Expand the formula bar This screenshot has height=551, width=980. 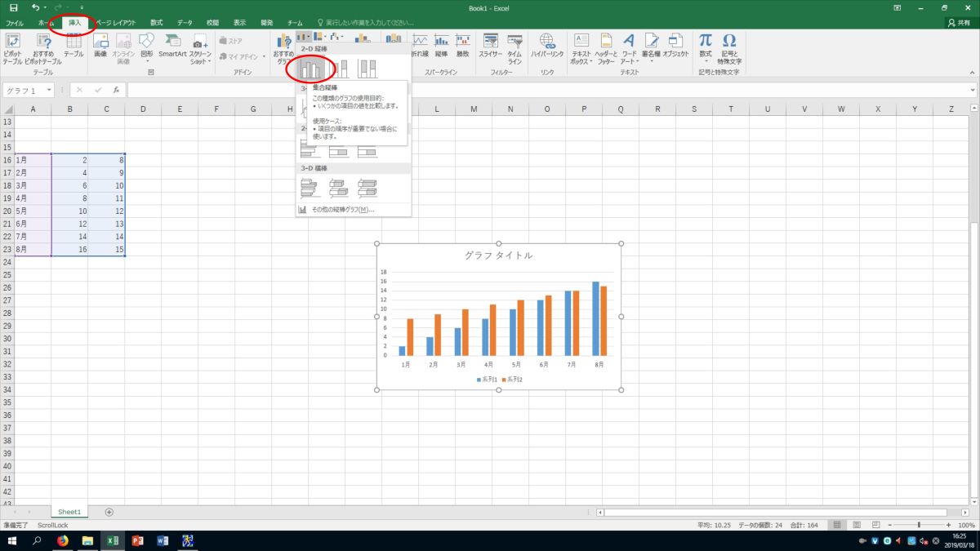click(x=973, y=91)
